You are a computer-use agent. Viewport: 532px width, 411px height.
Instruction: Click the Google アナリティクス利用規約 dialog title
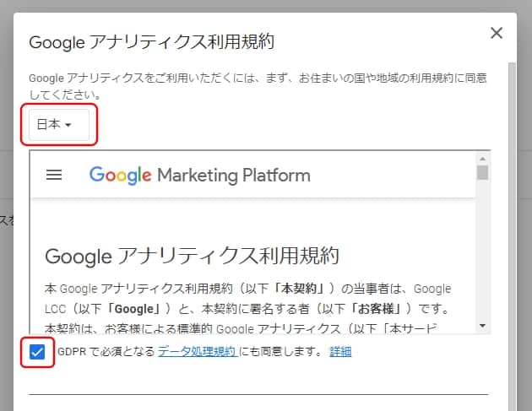(152, 42)
